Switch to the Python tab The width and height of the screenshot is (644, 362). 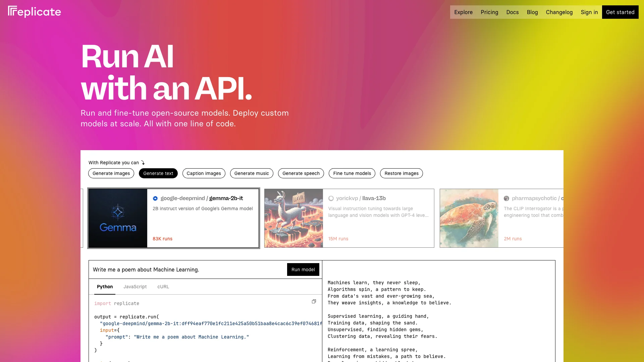point(105,287)
